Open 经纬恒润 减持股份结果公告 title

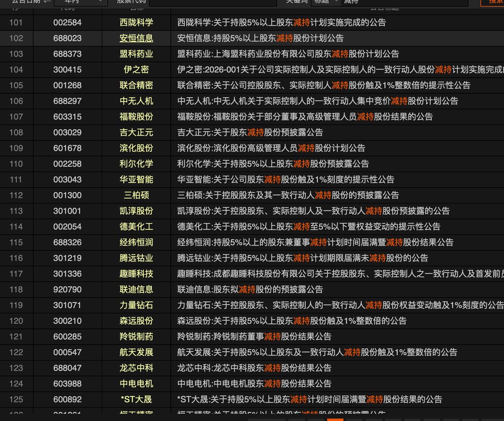(315, 242)
